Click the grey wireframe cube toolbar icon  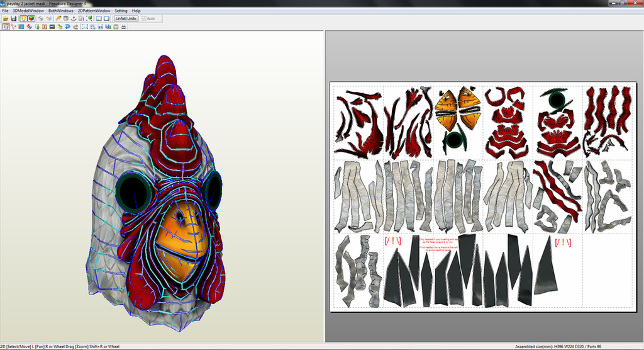(x=41, y=18)
